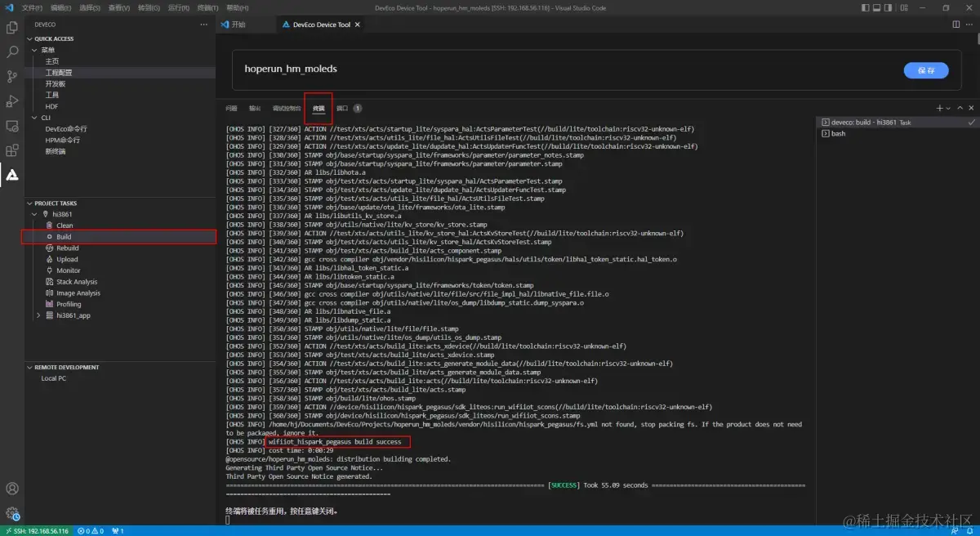Click the Image Analysis task icon
The image size is (980, 536).
50,293
